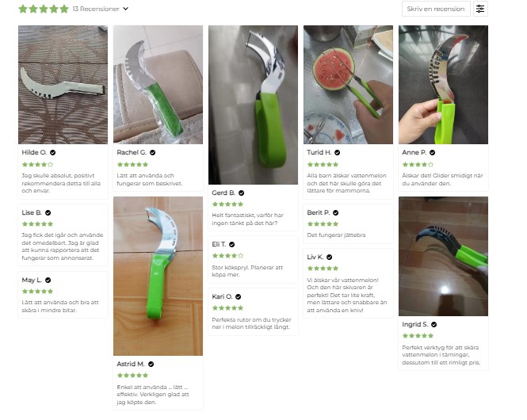Open Astrid M.'s slicer photo
527x420 pixels.
coord(158,277)
